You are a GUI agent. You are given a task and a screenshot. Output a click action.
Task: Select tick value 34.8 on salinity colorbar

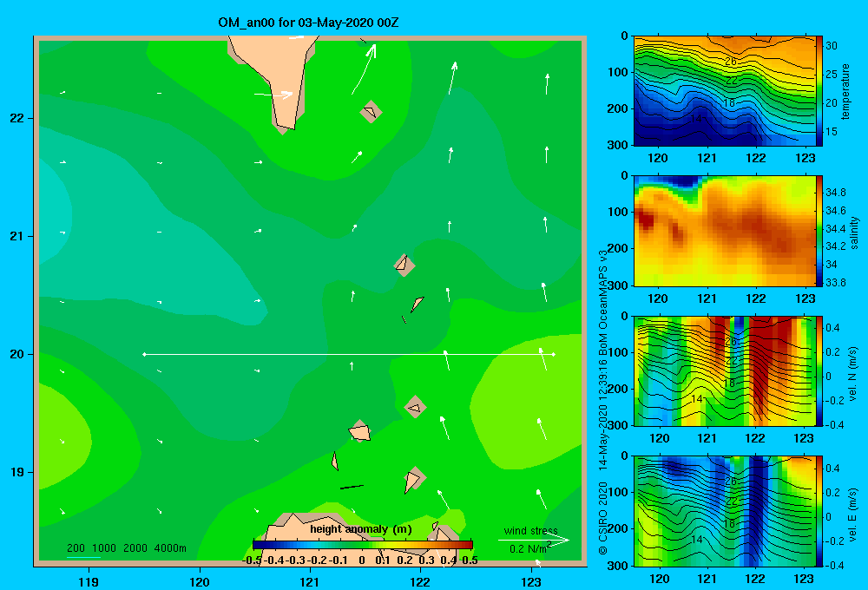[x=836, y=192]
